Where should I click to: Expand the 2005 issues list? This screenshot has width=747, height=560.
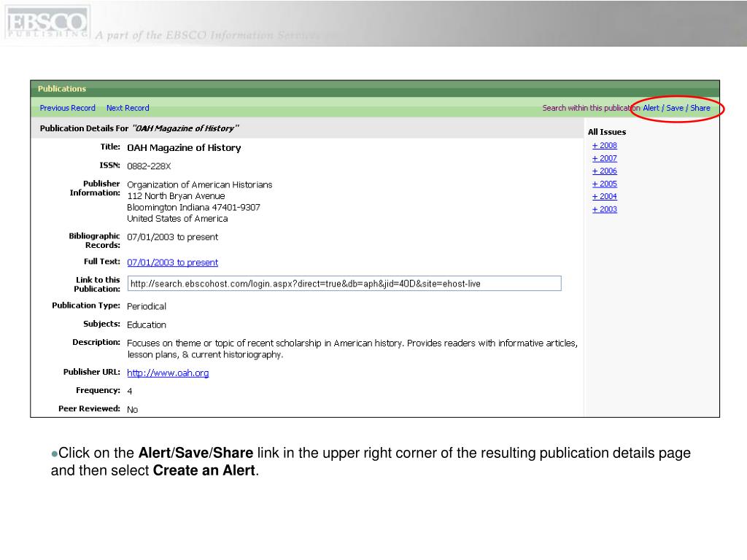(x=605, y=183)
